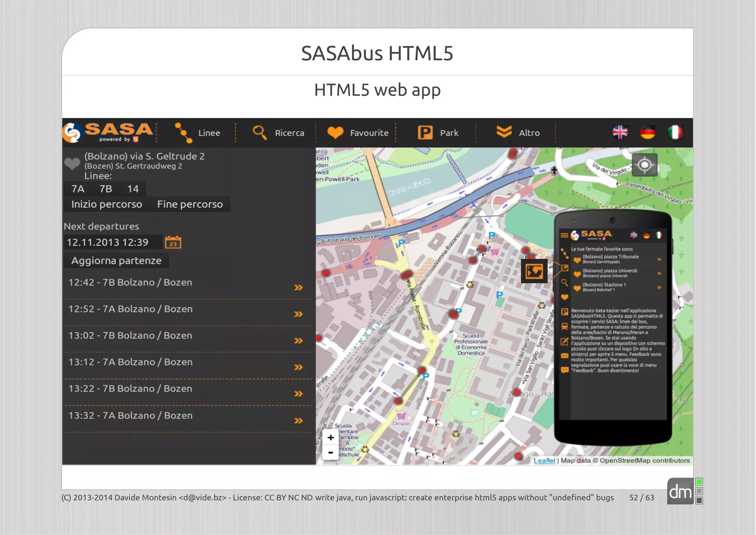The image size is (756, 535).
Task: Toggle heart for piazza Universit in phone
Action: coord(577,274)
